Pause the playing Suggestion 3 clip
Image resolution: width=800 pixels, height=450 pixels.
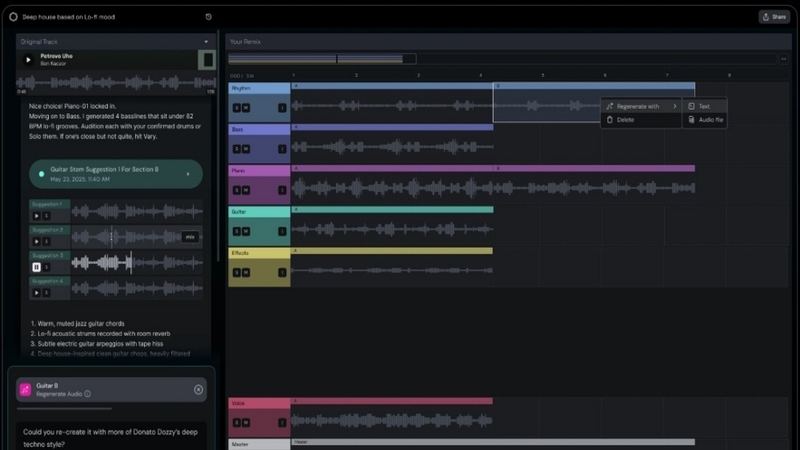coord(37,267)
